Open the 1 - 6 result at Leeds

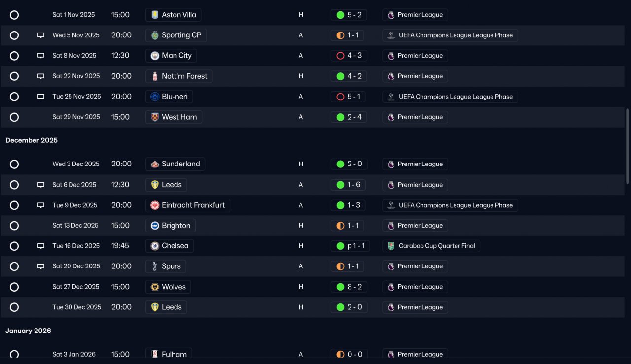tap(348, 185)
